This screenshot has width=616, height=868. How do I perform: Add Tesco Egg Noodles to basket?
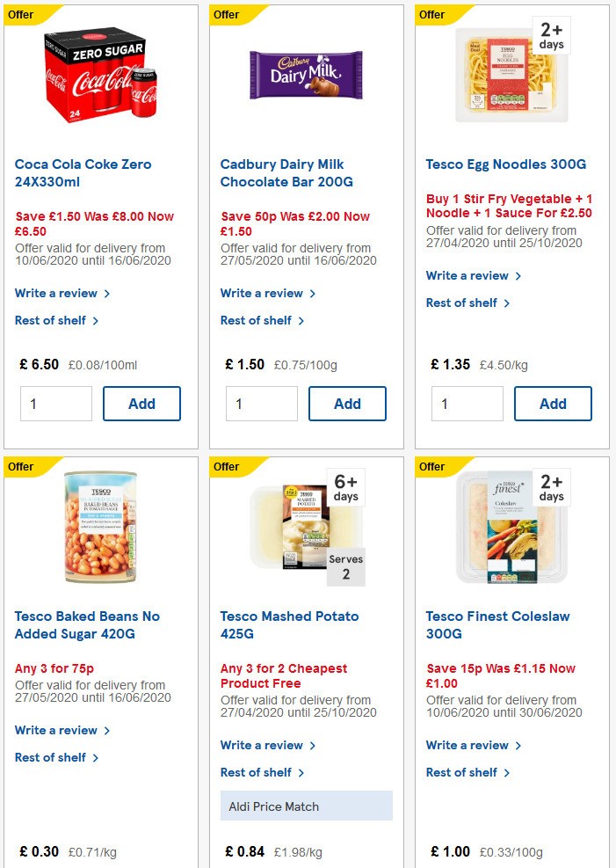click(x=553, y=403)
